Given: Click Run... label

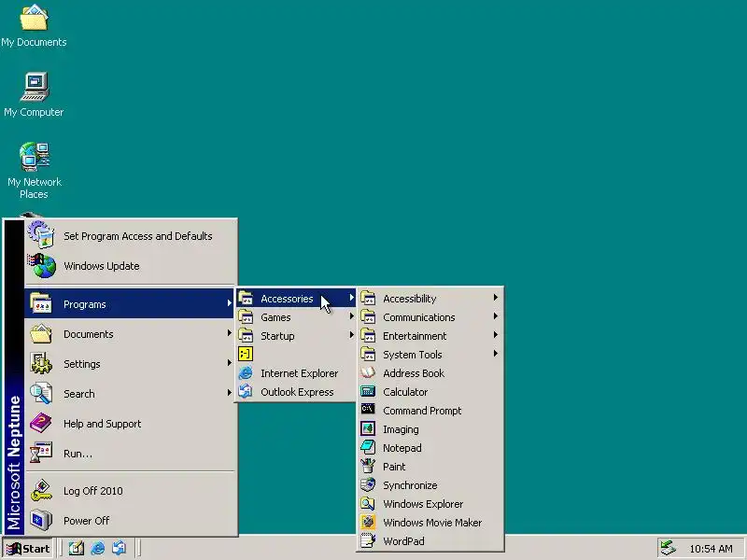Looking at the screenshot, I should pyautogui.click(x=78, y=454).
